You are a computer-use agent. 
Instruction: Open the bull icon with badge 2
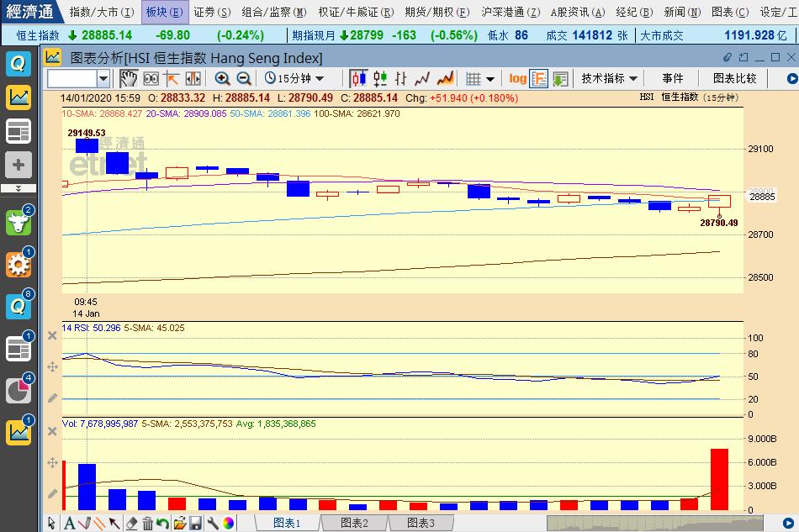point(19,223)
